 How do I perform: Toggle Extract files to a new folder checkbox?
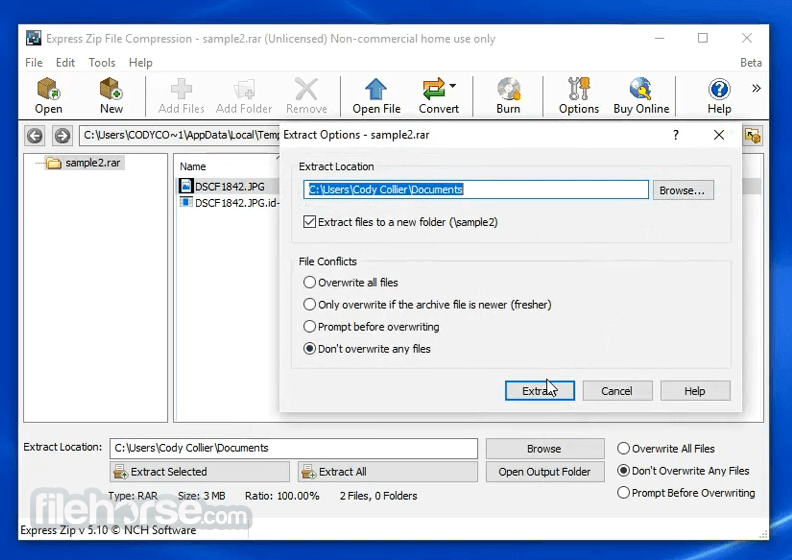310,222
